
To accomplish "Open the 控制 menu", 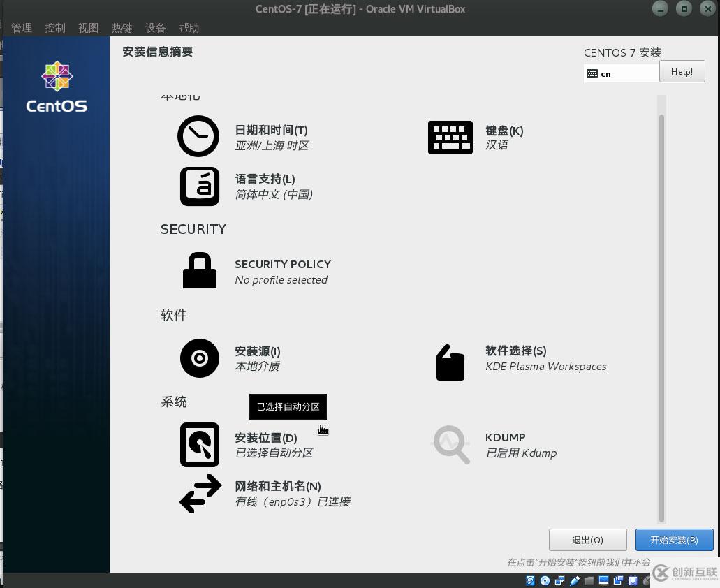I will 55,28.
